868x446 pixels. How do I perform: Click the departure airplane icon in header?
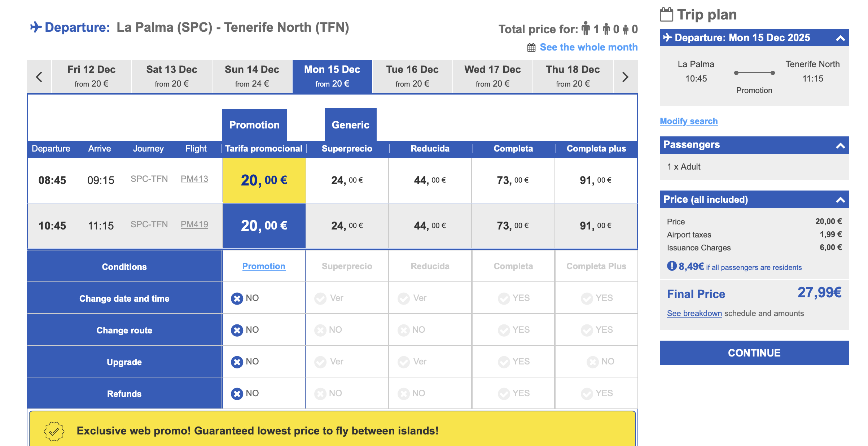click(36, 27)
